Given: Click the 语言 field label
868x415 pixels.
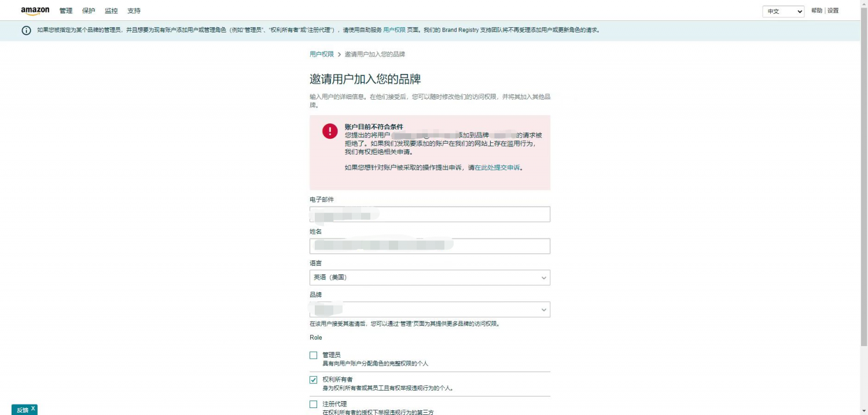Looking at the screenshot, I should [316, 263].
